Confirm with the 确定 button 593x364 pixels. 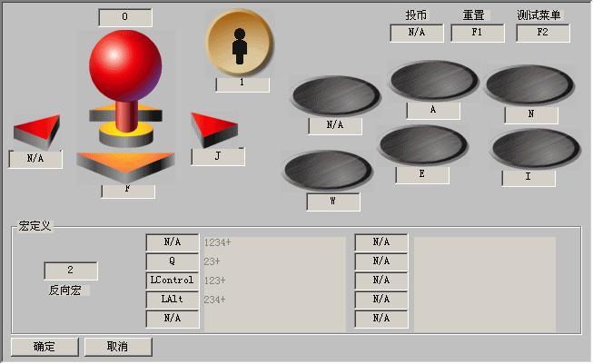click(x=44, y=347)
